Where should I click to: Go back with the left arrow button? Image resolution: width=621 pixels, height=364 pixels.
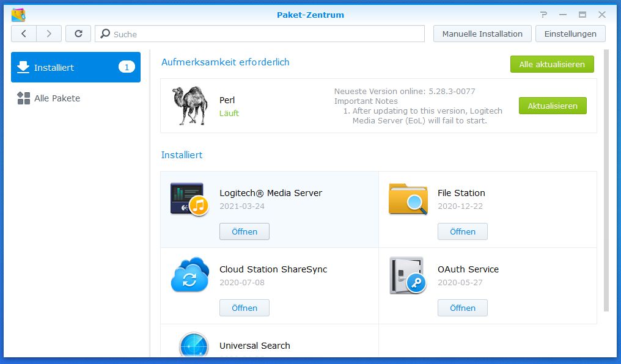pos(24,34)
